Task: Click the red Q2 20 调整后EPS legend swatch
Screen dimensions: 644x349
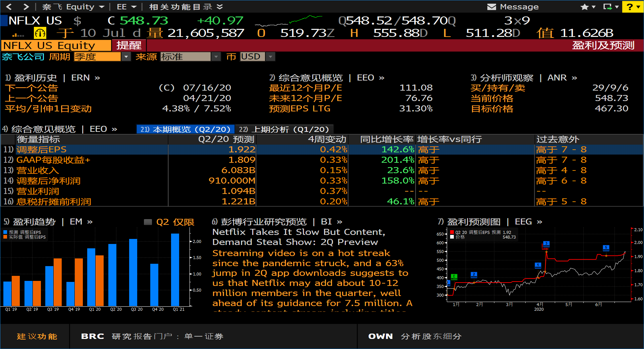Action: [452, 232]
